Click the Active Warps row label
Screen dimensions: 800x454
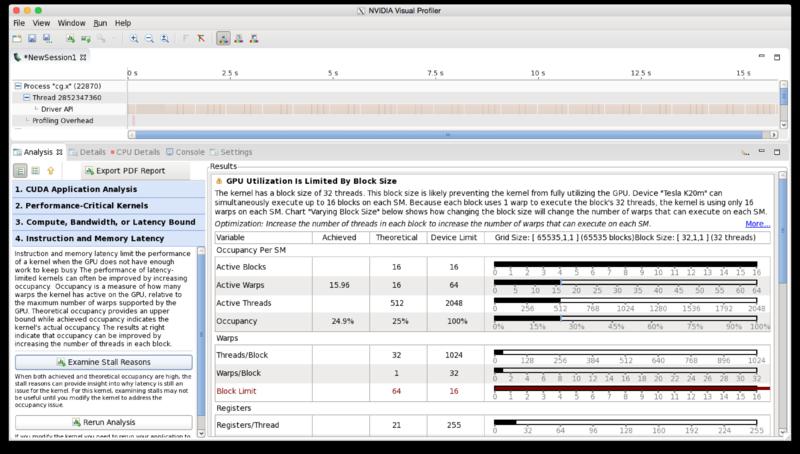[x=240, y=285]
